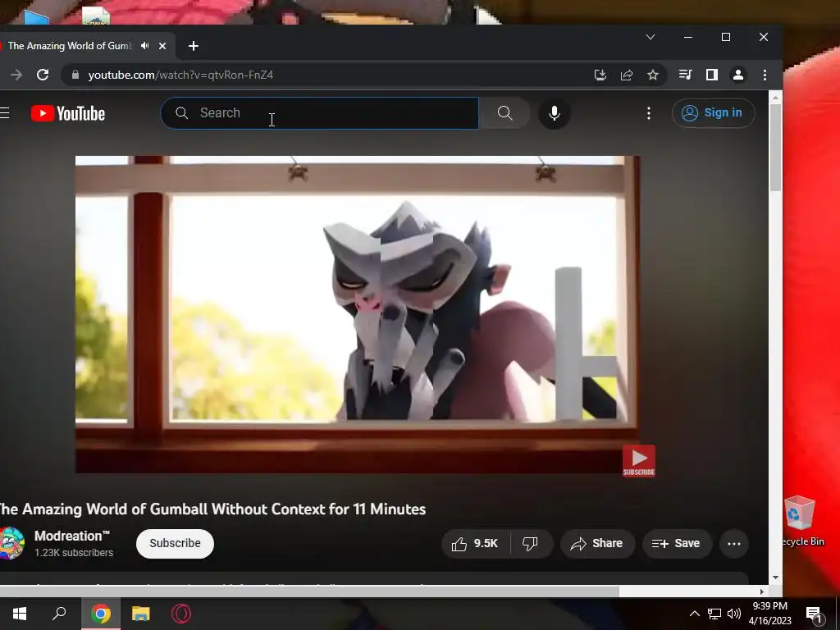
Task: Show hidden system tray icons
Action: (694, 614)
